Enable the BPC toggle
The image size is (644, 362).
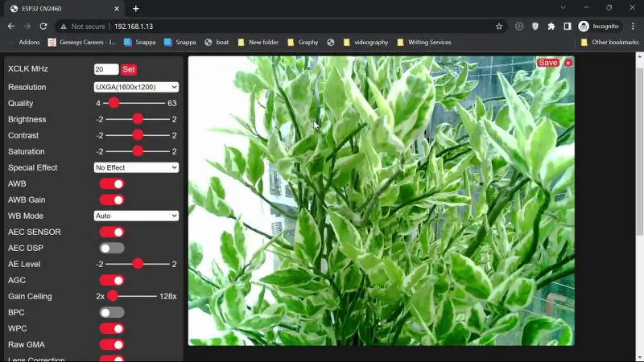point(112,312)
